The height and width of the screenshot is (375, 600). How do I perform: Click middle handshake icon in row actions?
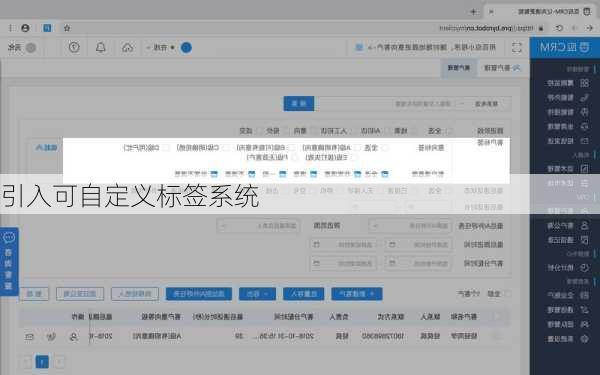(x=51, y=336)
